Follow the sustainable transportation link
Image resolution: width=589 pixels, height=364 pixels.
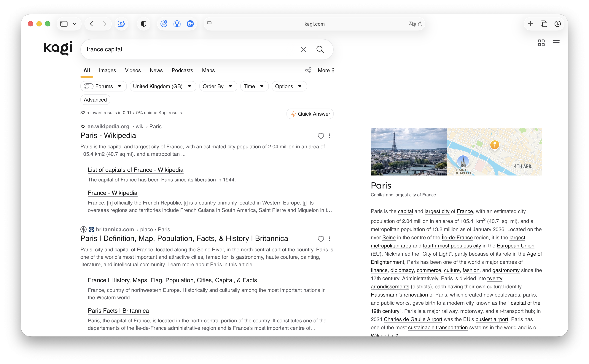point(438,328)
